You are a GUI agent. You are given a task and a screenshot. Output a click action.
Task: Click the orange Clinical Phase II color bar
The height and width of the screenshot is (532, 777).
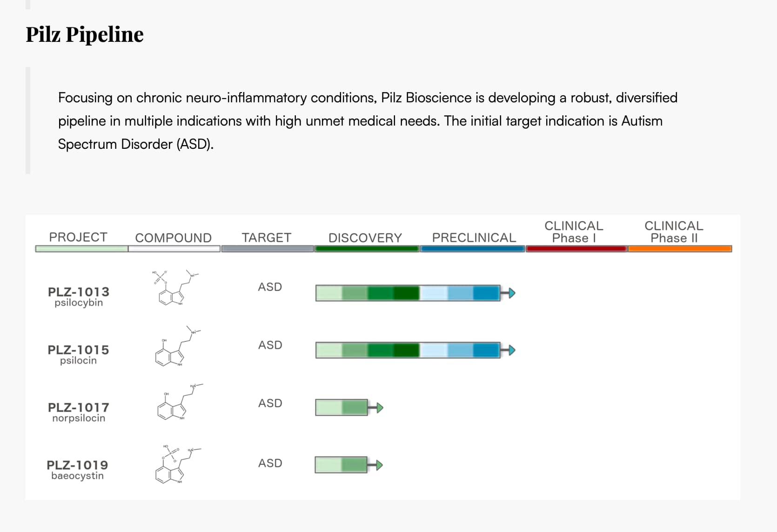pyautogui.click(x=680, y=249)
